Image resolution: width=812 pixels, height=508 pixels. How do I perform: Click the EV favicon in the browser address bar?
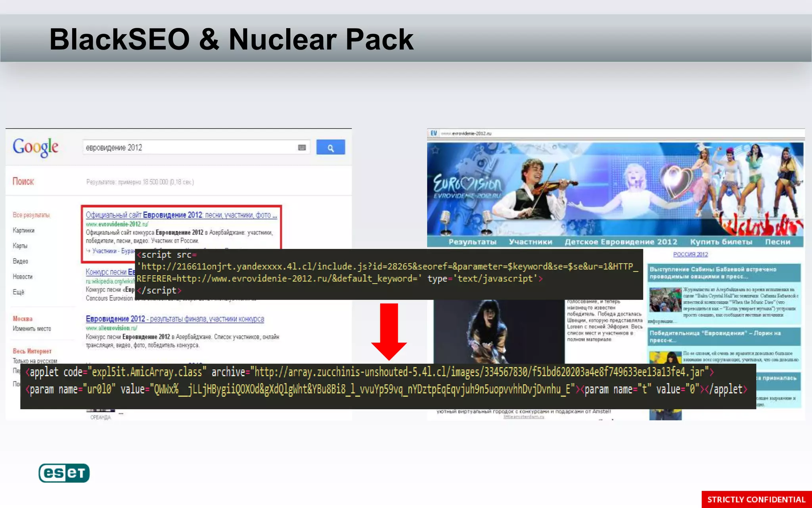click(434, 133)
